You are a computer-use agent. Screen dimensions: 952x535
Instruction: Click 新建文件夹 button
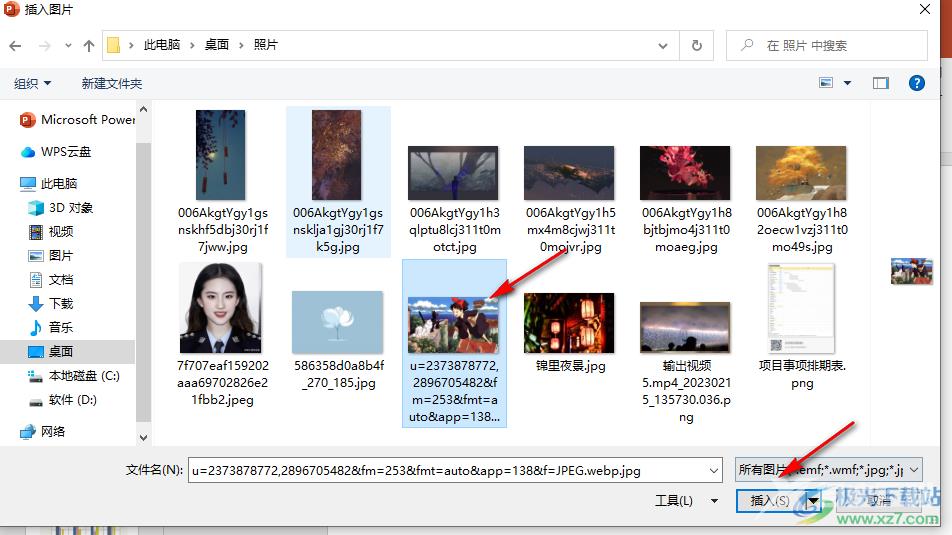(x=112, y=83)
